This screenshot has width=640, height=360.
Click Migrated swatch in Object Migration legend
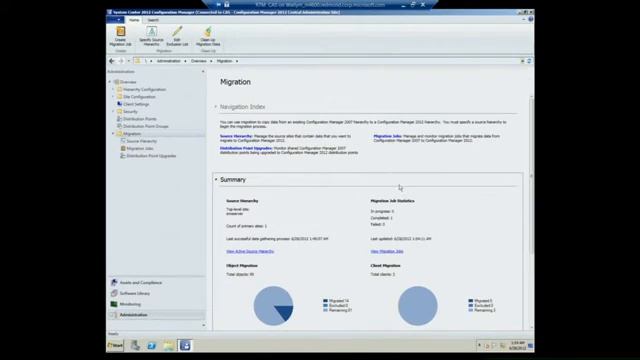(x=325, y=301)
